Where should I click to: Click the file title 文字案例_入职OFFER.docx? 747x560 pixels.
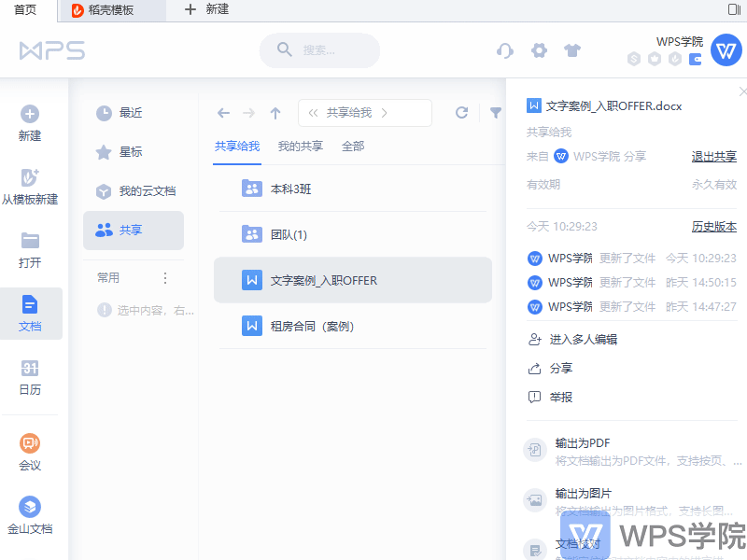coord(613,105)
